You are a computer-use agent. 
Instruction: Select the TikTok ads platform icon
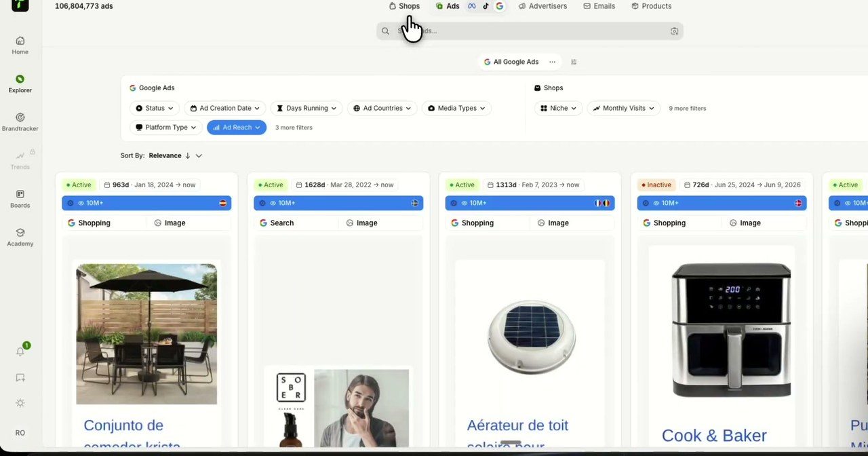pyautogui.click(x=486, y=6)
